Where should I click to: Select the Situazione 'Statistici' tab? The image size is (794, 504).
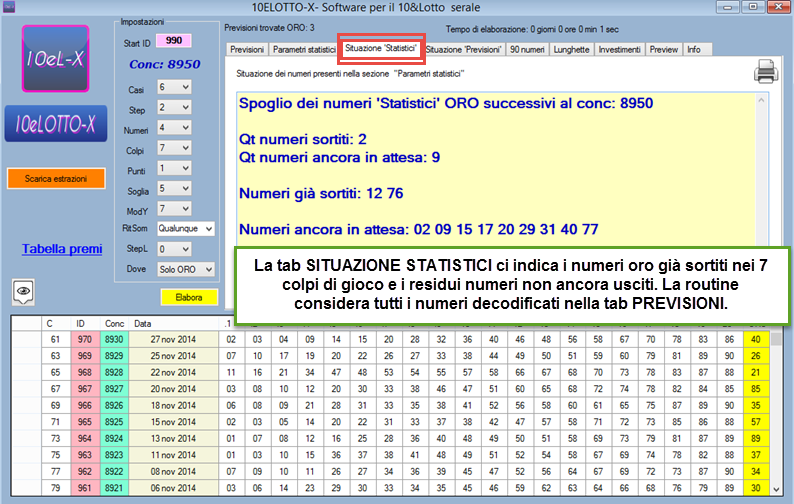click(x=381, y=49)
